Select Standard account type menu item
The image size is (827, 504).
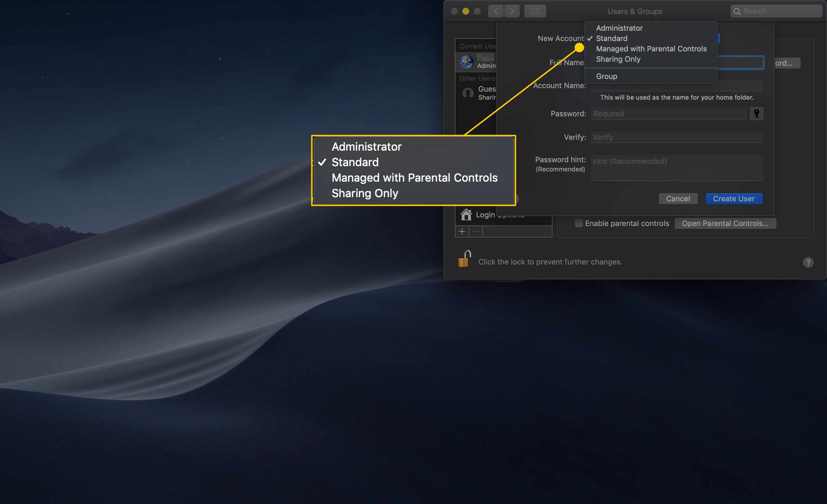point(611,38)
